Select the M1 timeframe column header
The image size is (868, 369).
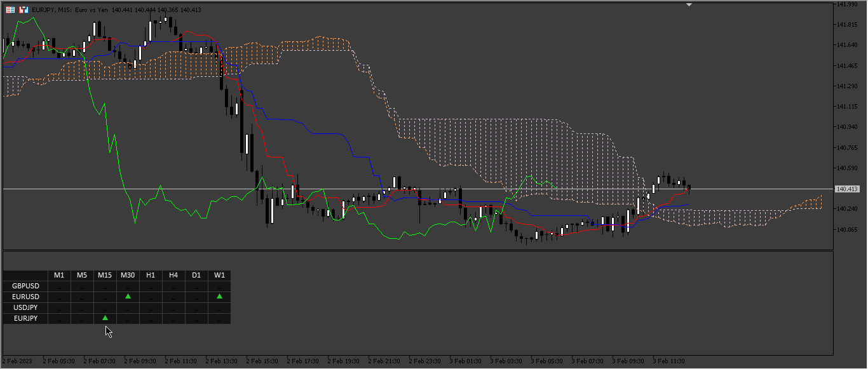click(x=59, y=275)
